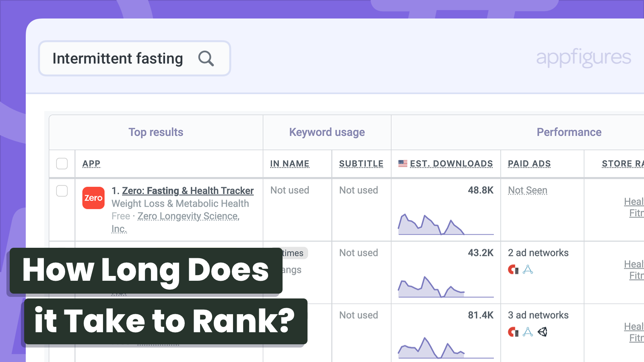644x362 pixels.
Task: Click the magnifying glass search icon
Action: (206, 59)
